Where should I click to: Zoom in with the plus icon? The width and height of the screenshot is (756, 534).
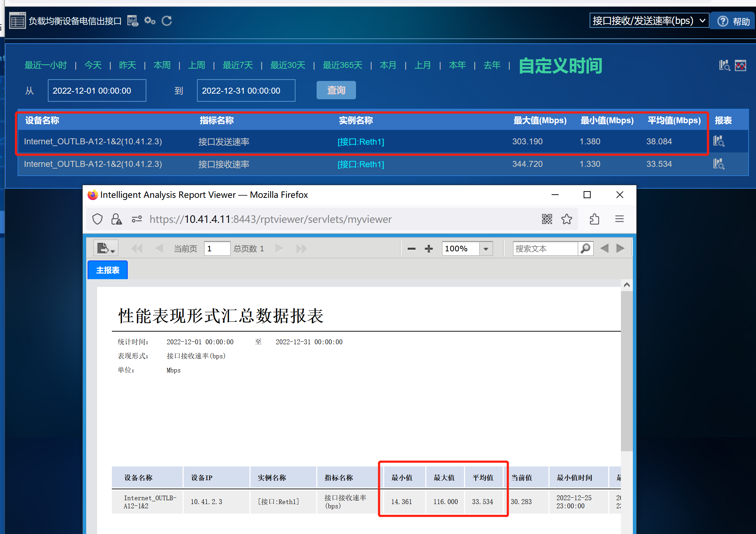(428, 249)
